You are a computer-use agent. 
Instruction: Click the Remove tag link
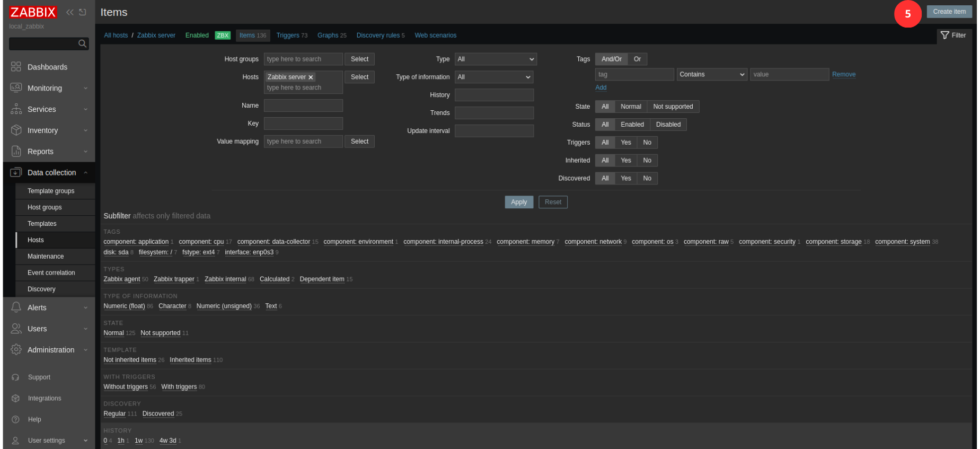pyautogui.click(x=843, y=75)
